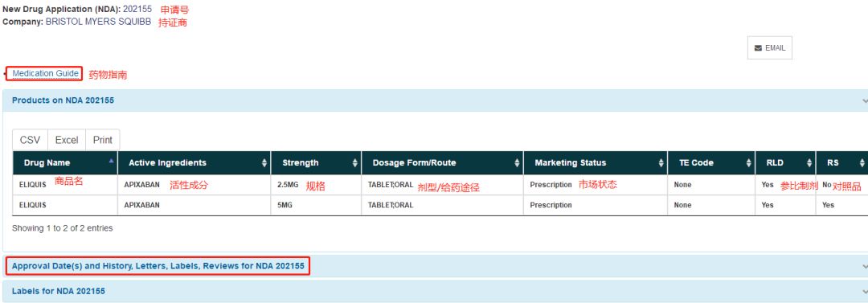
Task: Click the EMAIL button
Action: 769,47
